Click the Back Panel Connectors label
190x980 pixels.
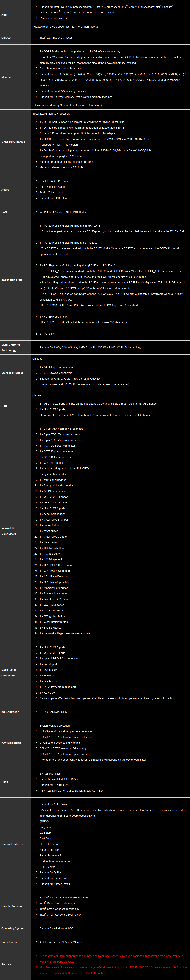pyautogui.click(x=9, y=672)
